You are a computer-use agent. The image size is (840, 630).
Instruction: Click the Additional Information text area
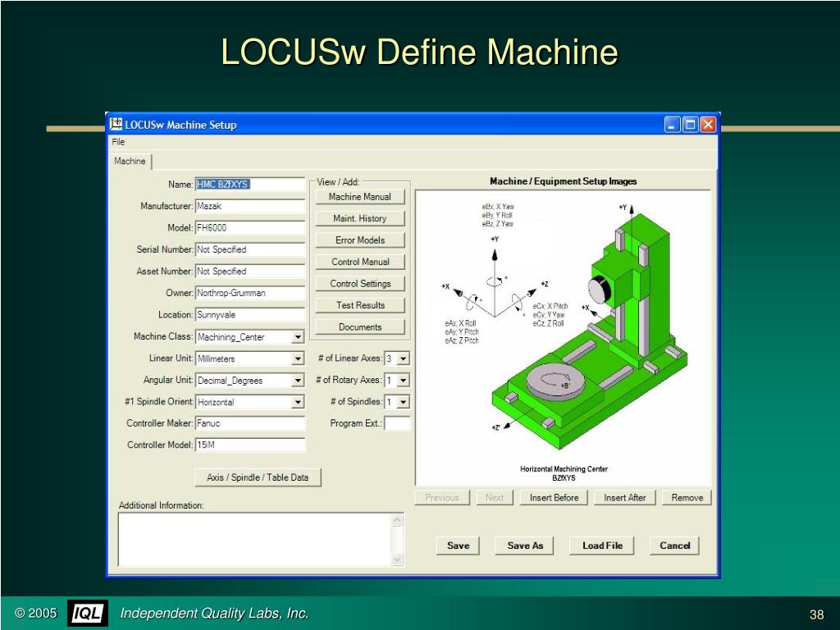(255, 540)
